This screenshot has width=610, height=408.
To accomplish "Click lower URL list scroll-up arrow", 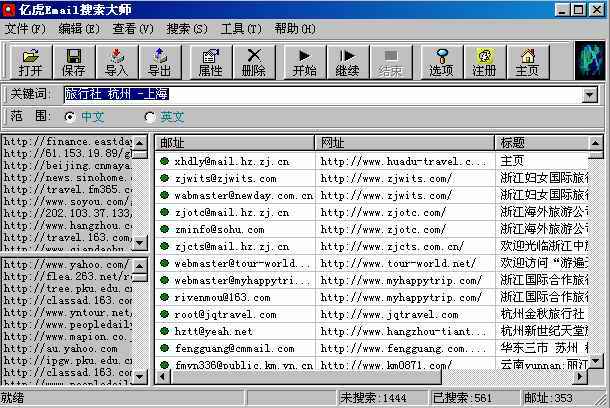I will [x=140, y=266].
